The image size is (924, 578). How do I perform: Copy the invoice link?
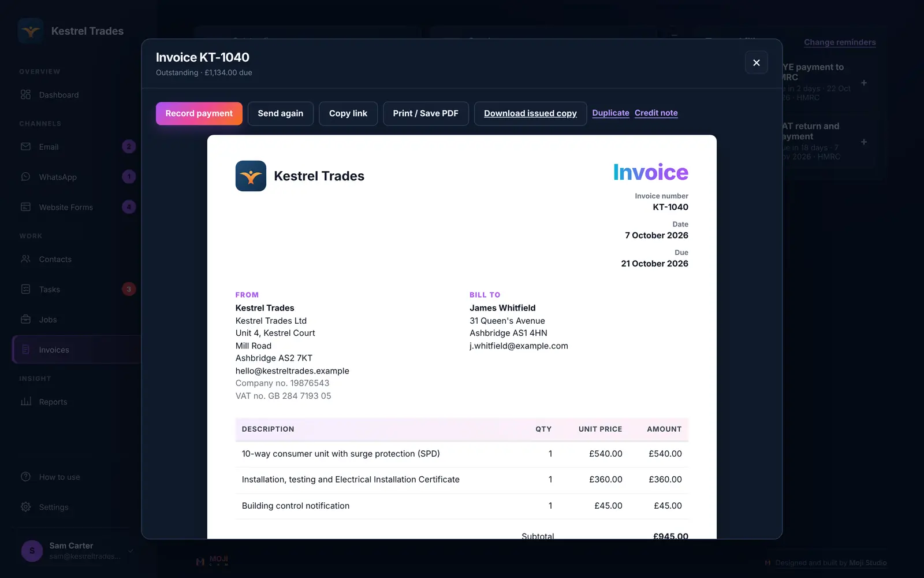[x=348, y=113]
